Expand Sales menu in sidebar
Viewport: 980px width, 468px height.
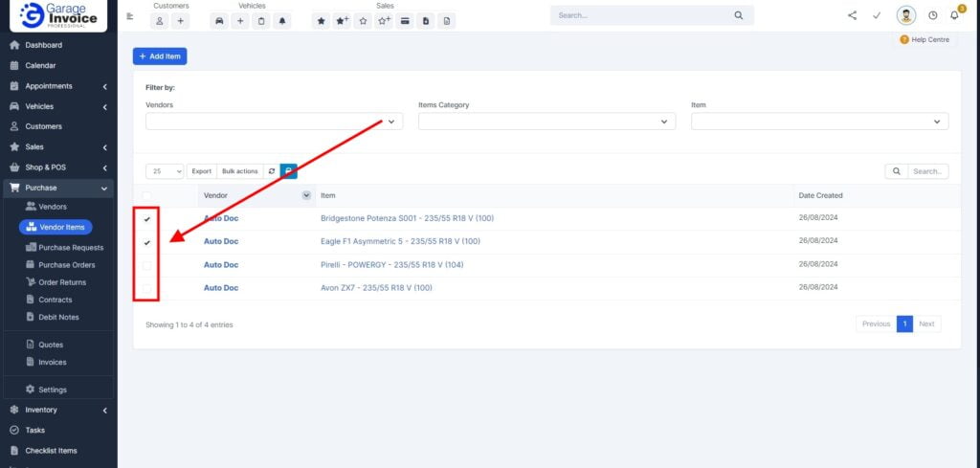(x=56, y=146)
